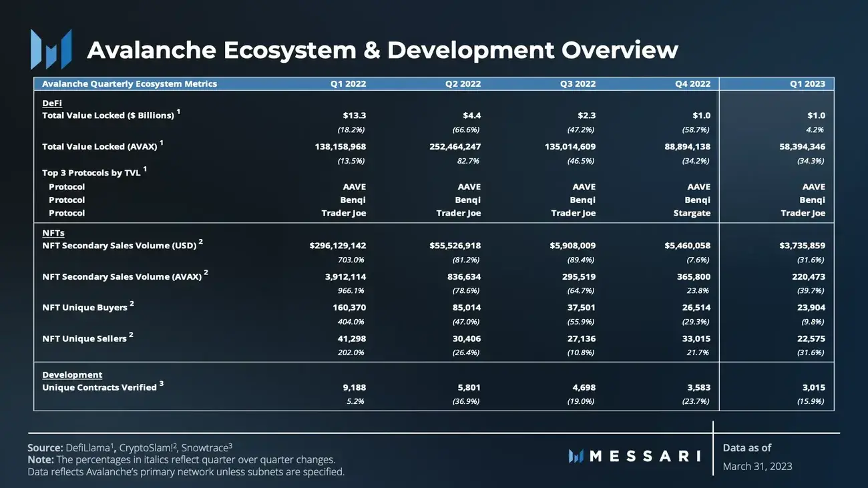The image size is (868, 488).
Task: Click the NFTs section heading
Action: tap(53, 233)
